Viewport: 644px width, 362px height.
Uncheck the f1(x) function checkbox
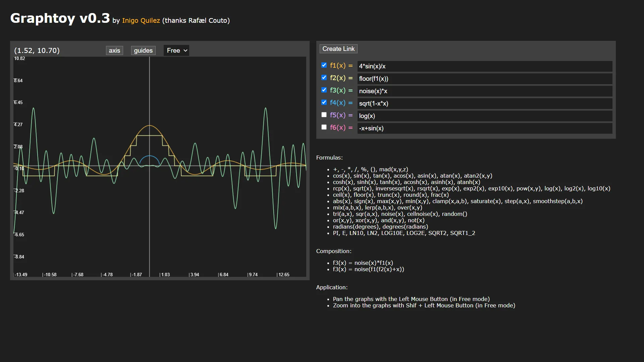click(324, 65)
